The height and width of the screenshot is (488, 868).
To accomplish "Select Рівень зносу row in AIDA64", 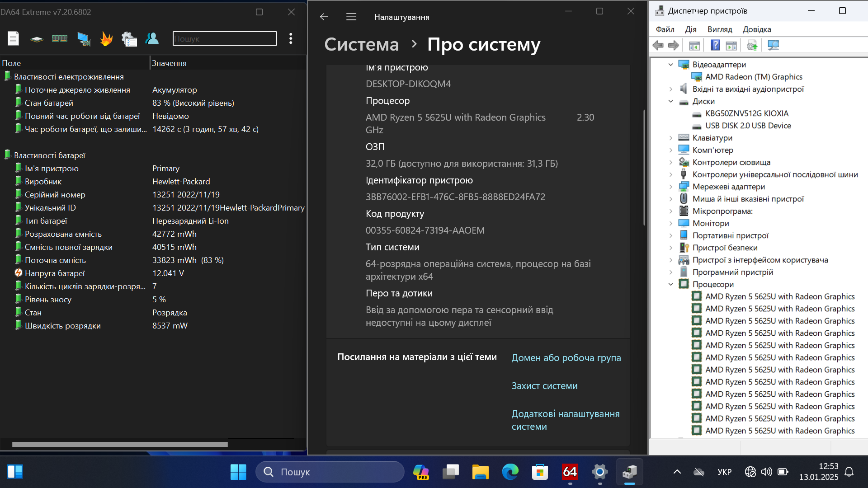I will (x=153, y=300).
